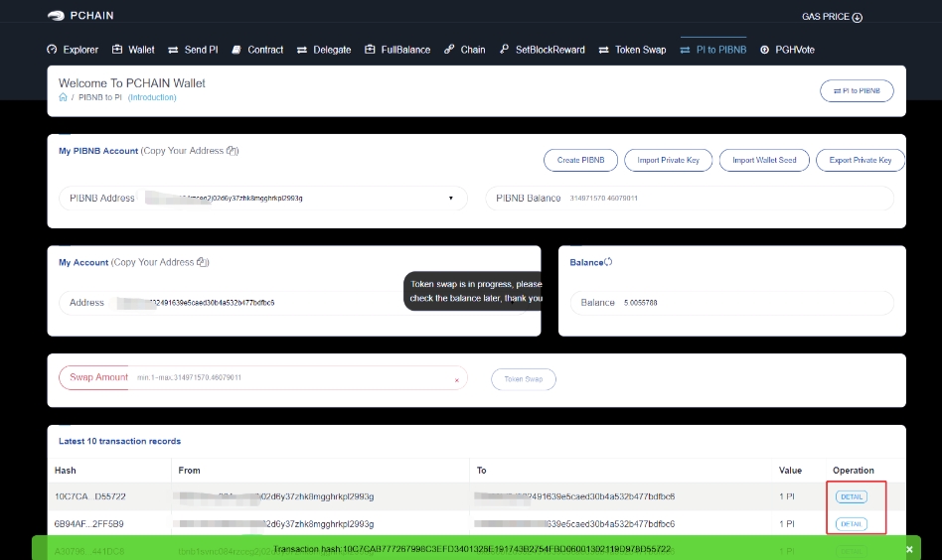Viewport: 942px width, 560px height.
Task: Click the PCHAIN logo
Action: coord(83,16)
